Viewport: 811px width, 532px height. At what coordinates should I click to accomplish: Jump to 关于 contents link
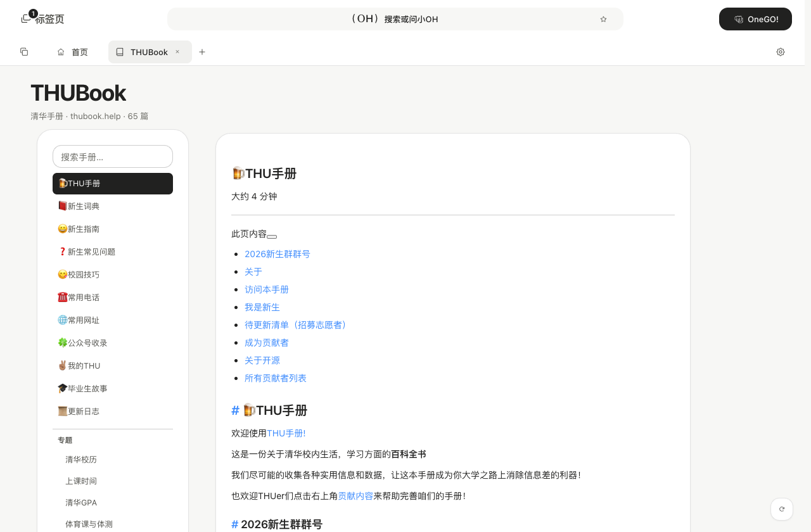253,272
